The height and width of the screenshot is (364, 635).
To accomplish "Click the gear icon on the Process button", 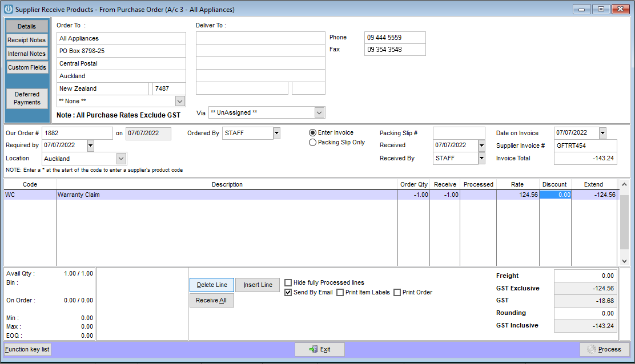I will click(x=592, y=349).
